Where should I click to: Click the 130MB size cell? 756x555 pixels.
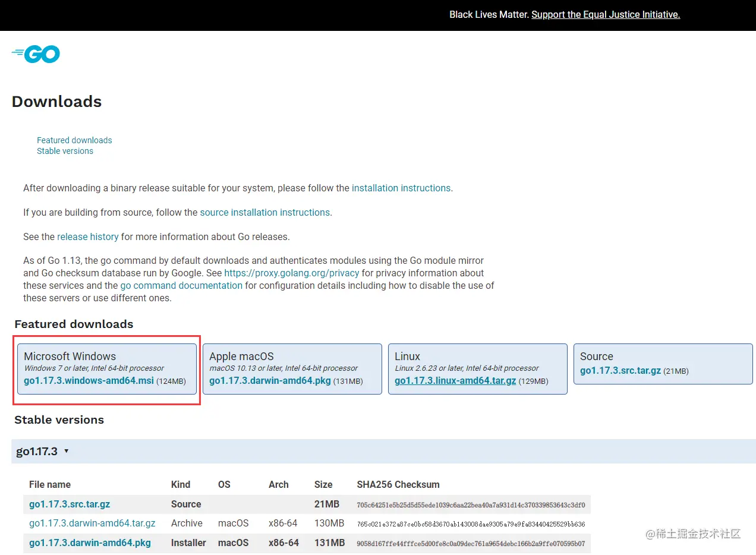tap(329, 523)
